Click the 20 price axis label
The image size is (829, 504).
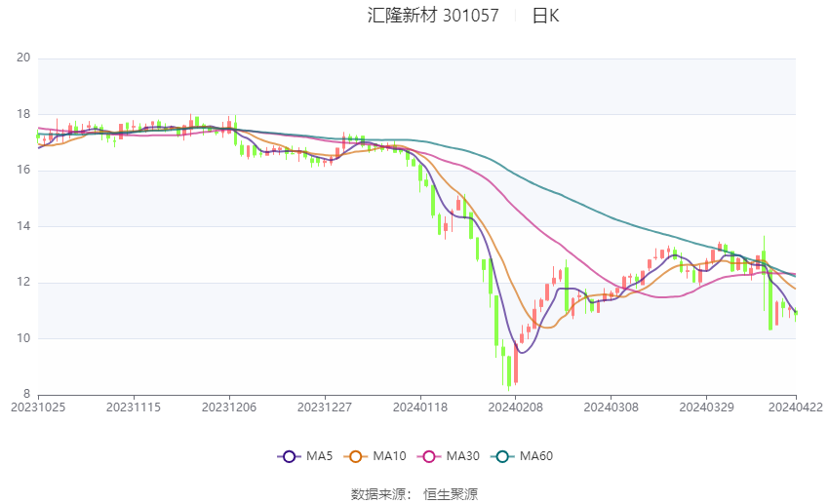click(x=23, y=58)
